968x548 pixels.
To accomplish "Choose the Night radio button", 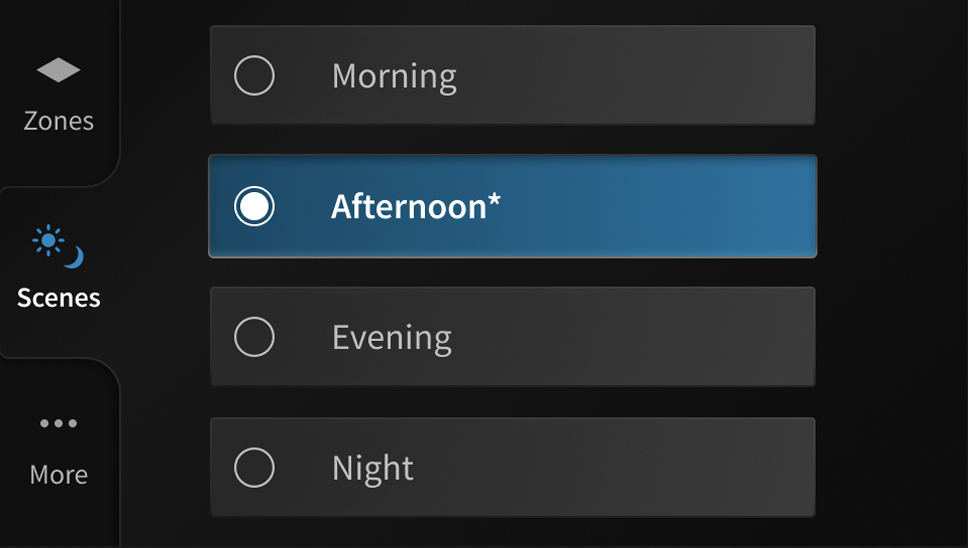I will 254,468.
